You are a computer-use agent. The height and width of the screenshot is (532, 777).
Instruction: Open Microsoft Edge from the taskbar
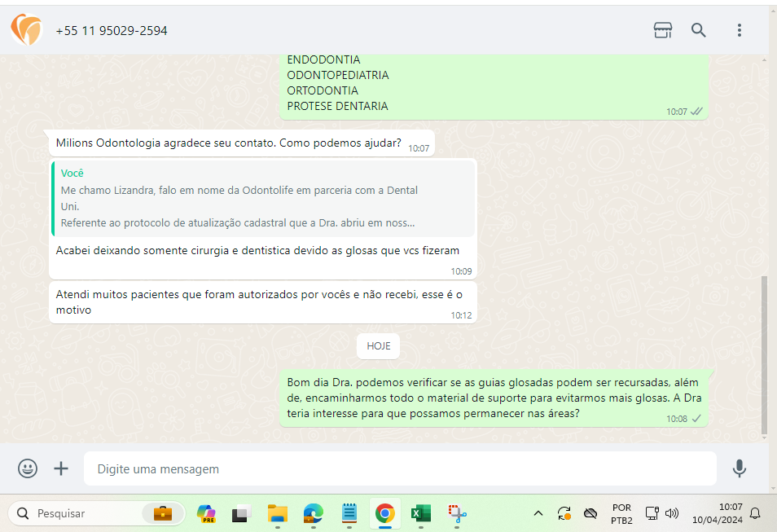(314, 513)
